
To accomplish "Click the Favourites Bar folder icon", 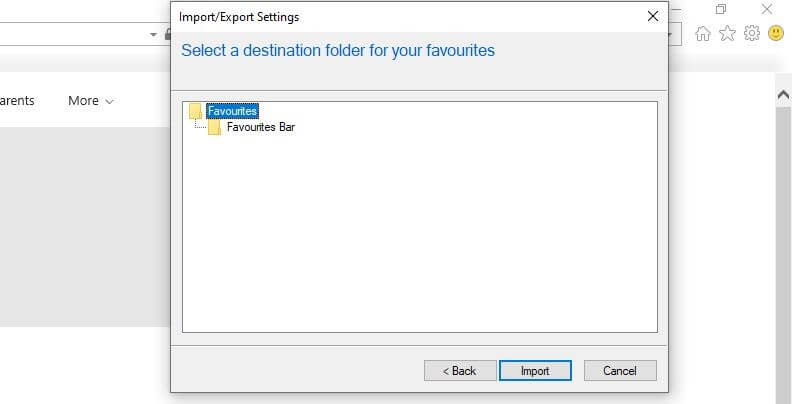I will [x=214, y=127].
